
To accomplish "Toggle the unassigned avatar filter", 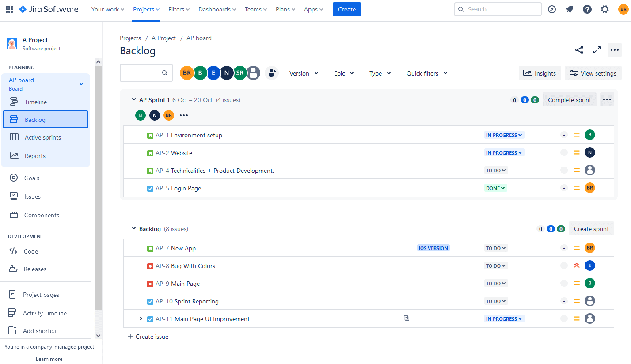I will (x=253, y=72).
